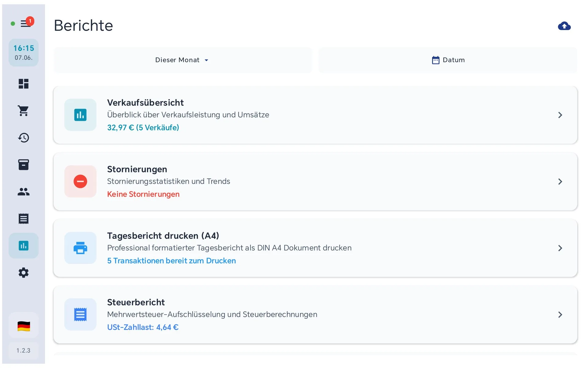Expand Verkaufsübersicht using its chevron arrow
Image resolution: width=588 pixels, height=368 pixels.
[560, 115]
